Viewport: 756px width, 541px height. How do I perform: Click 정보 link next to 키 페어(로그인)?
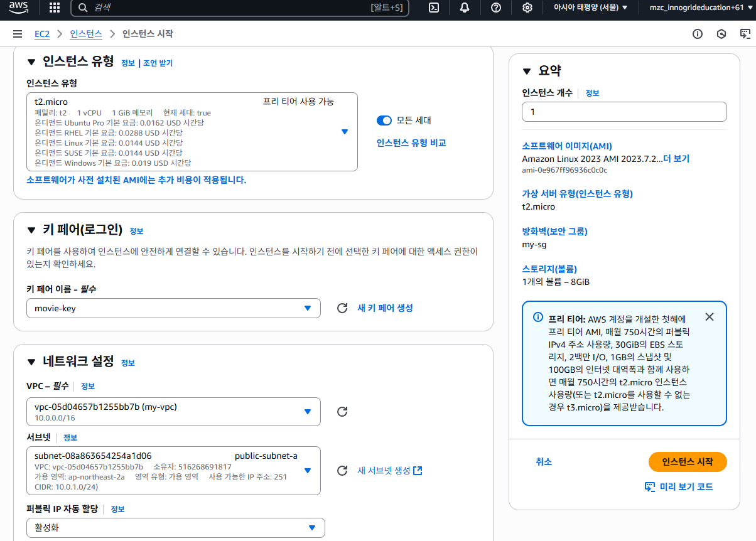[137, 231]
